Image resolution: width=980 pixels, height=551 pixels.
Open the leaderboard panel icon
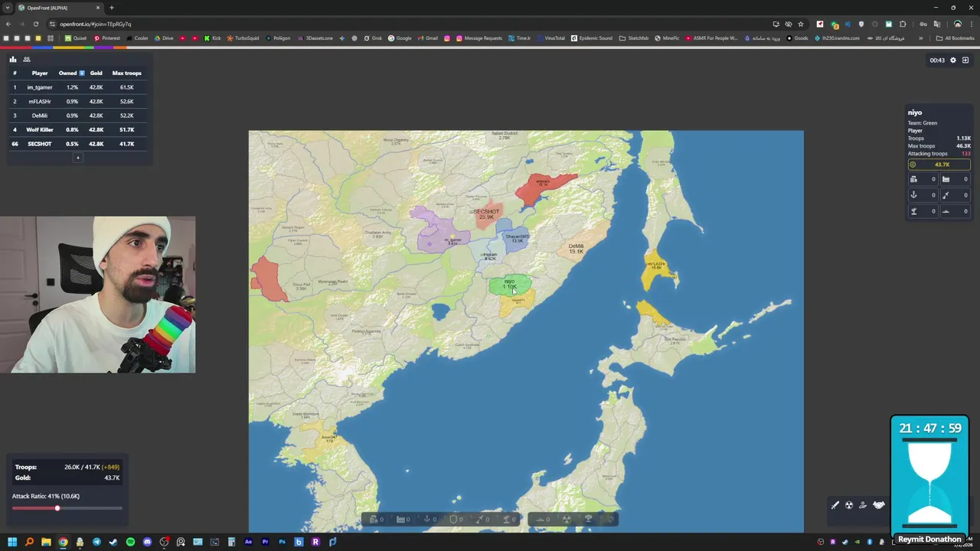pos(13,60)
